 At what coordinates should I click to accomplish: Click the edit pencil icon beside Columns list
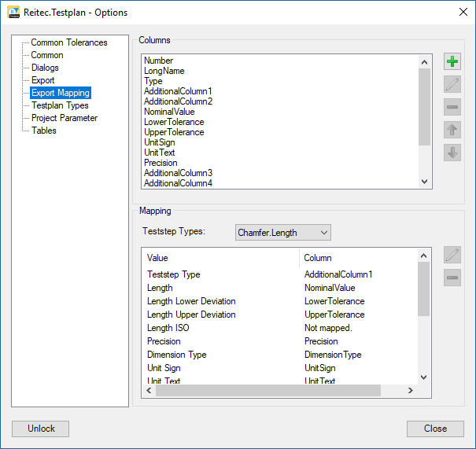pos(452,85)
